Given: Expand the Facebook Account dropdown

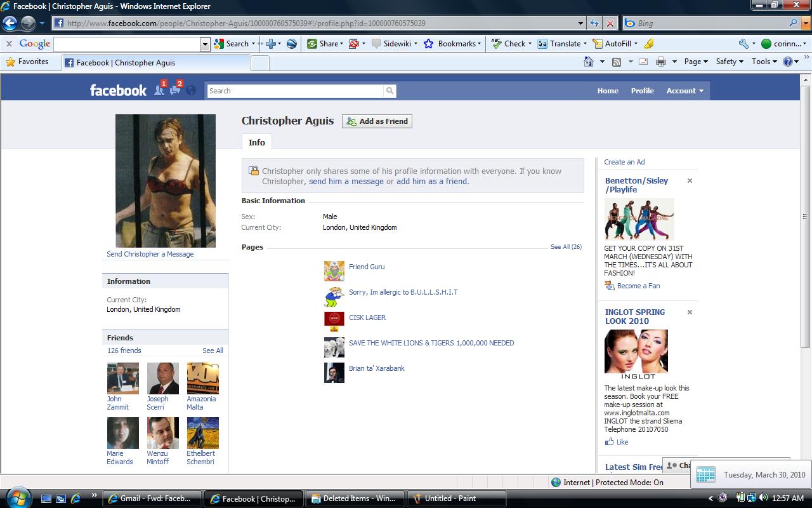Looking at the screenshot, I should pyautogui.click(x=684, y=91).
